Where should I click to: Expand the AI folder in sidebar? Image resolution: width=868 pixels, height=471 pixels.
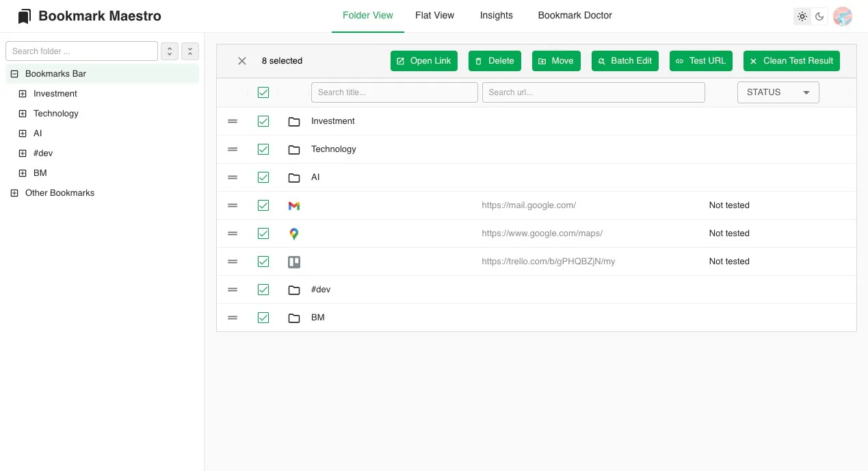point(23,133)
